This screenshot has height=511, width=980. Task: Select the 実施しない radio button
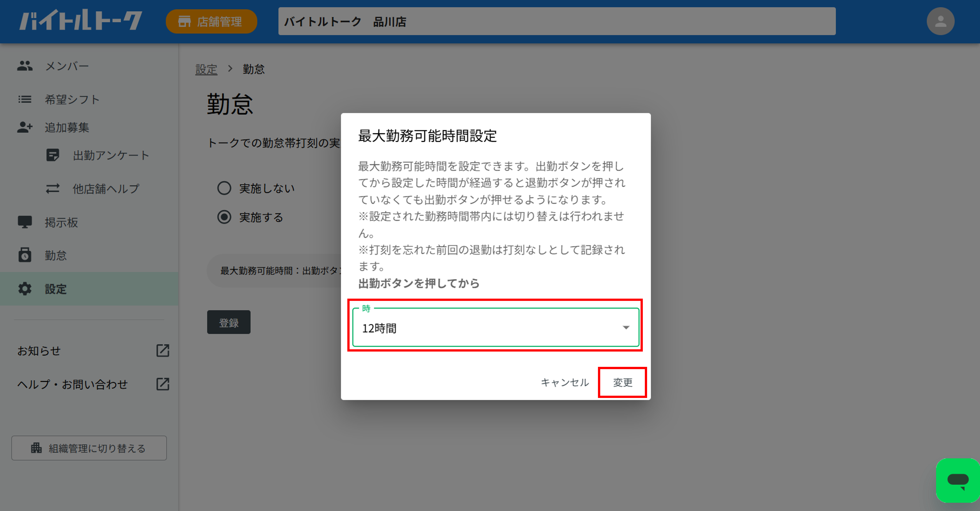pyautogui.click(x=224, y=188)
